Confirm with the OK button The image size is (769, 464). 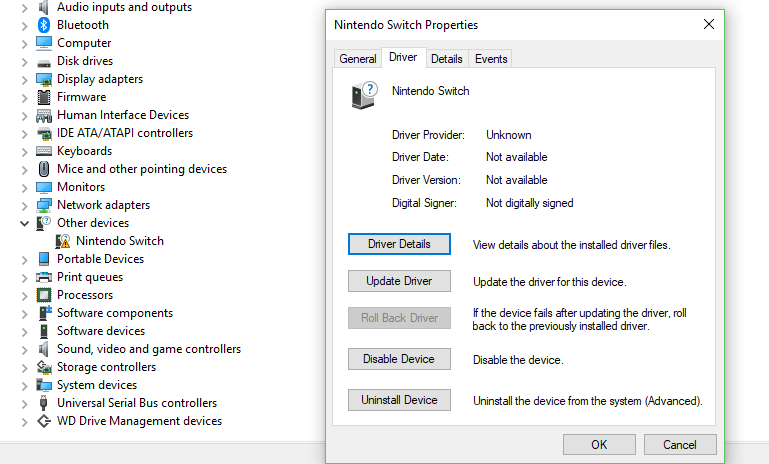click(x=599, y=444)
